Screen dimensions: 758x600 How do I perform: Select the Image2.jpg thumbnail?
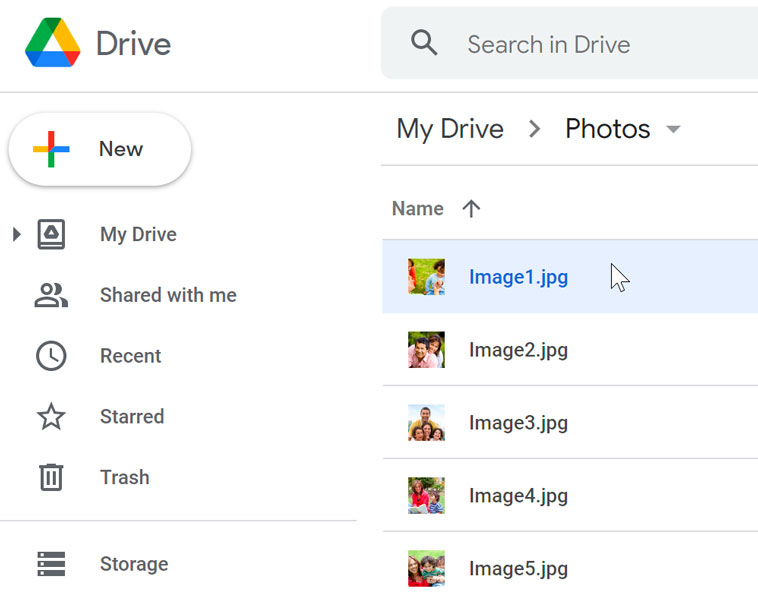(x=426, y=350)
